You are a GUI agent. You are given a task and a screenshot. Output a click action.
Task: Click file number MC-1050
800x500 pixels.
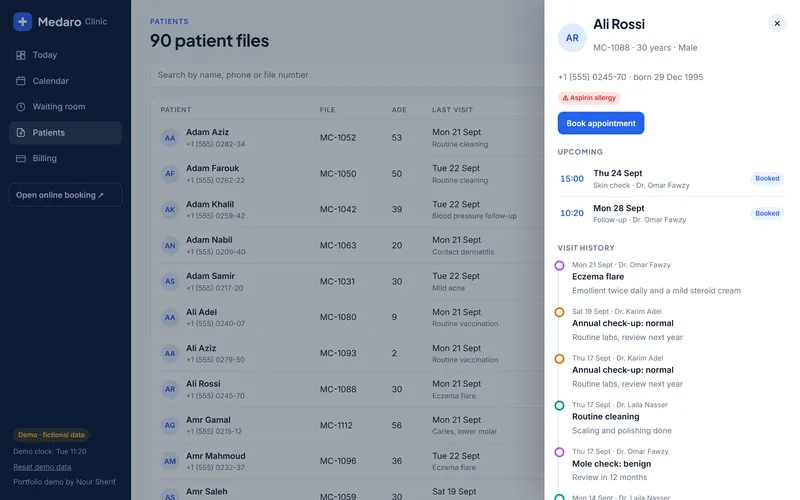(338, 174)
